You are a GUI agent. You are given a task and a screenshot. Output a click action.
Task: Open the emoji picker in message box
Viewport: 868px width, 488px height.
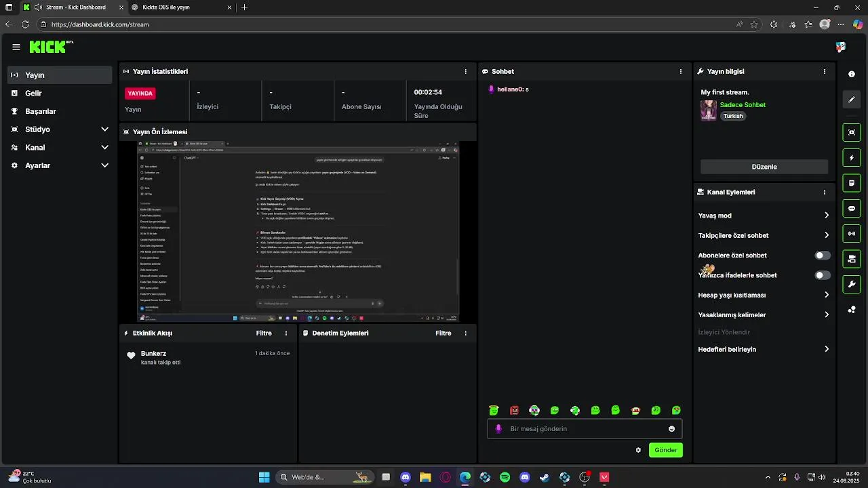672,429
